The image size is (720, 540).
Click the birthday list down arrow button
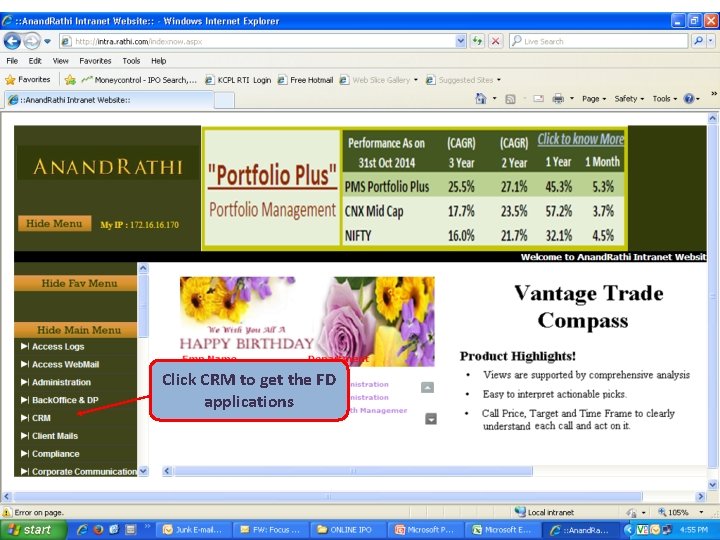431,419
